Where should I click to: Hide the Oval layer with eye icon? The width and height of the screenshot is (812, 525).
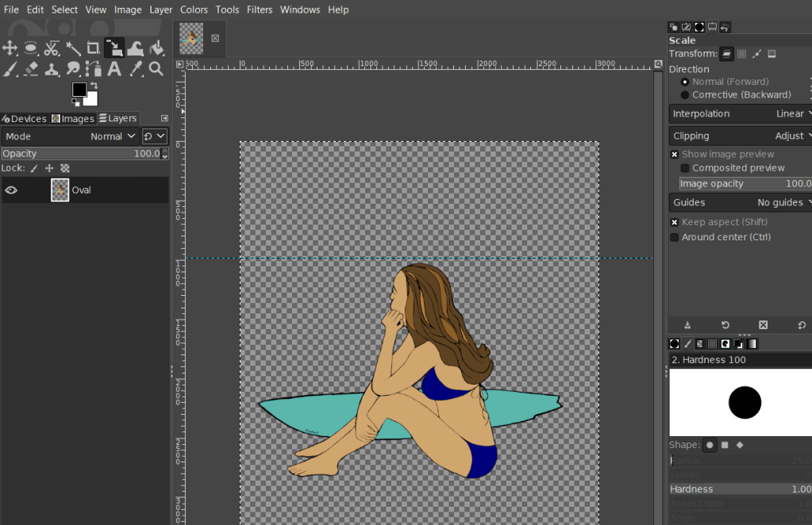[x=11, y=190]
